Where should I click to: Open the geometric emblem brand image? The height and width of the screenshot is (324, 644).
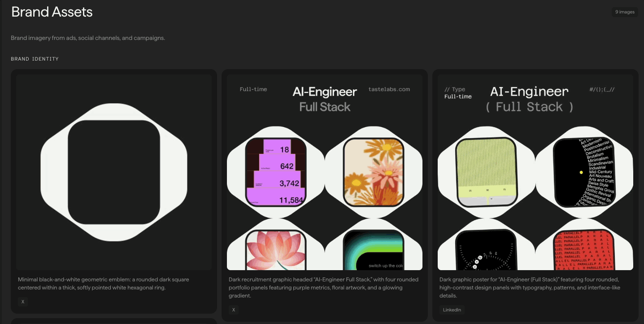pos(114,172)
